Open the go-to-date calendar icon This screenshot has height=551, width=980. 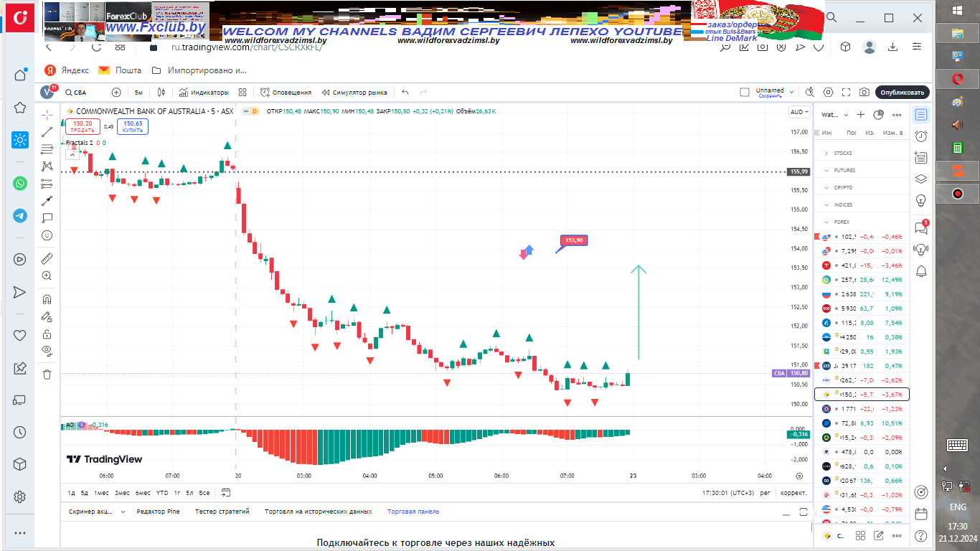point(225,493)
